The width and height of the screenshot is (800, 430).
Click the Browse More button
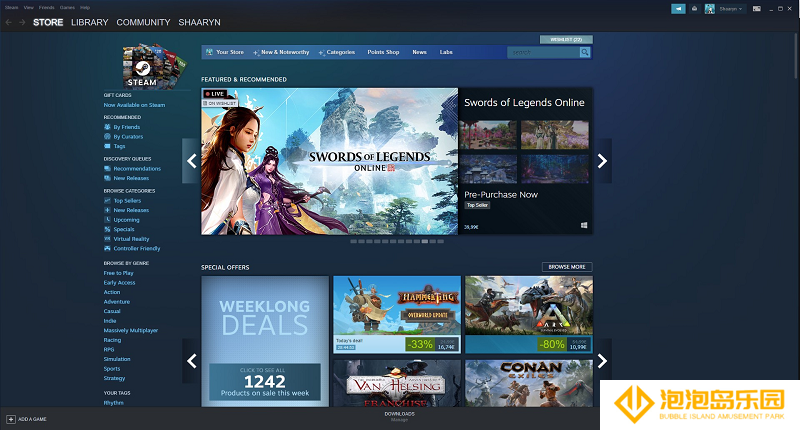coord(567,267)
